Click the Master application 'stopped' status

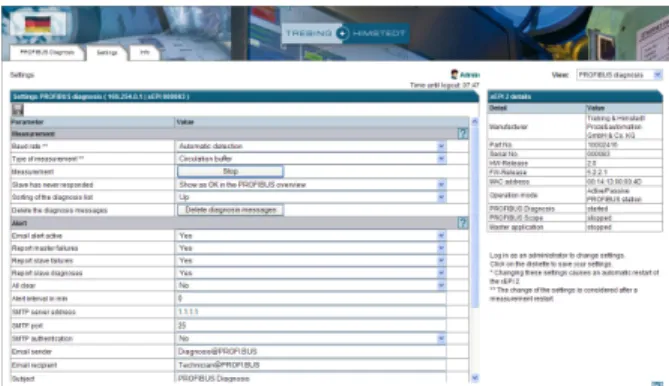[599, 227]
